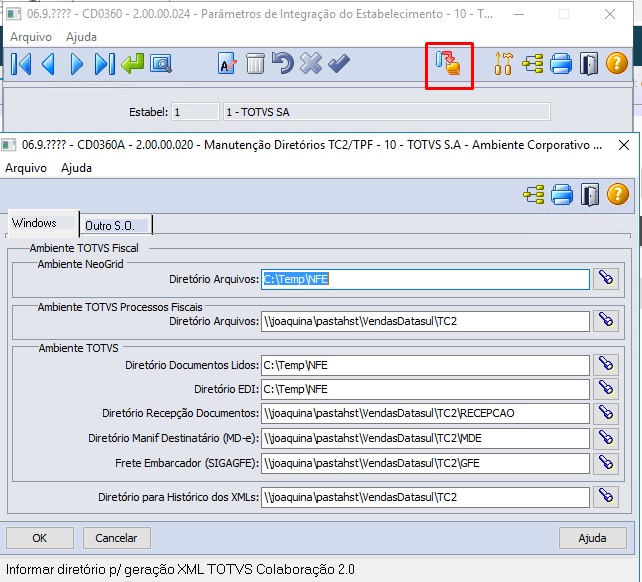Open Arquivo menu in CD0360 window
The height and width of the screenshot is (582, 642).
31,37
